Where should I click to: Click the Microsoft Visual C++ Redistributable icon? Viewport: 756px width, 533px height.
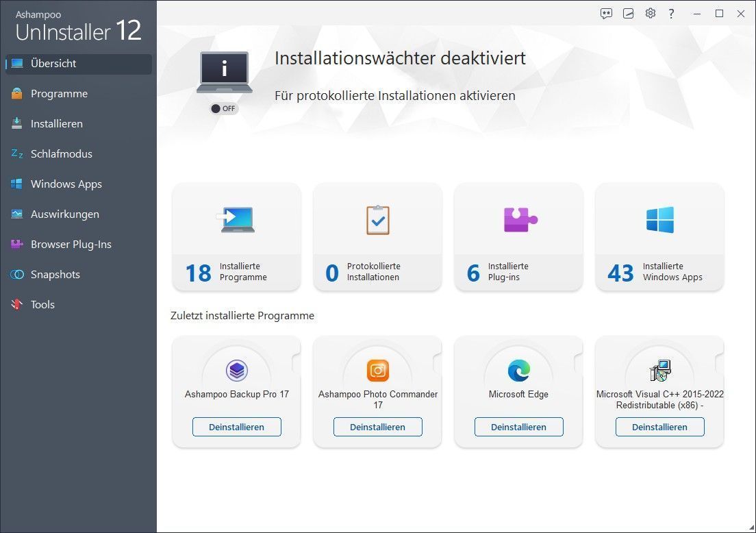[659, 371]
